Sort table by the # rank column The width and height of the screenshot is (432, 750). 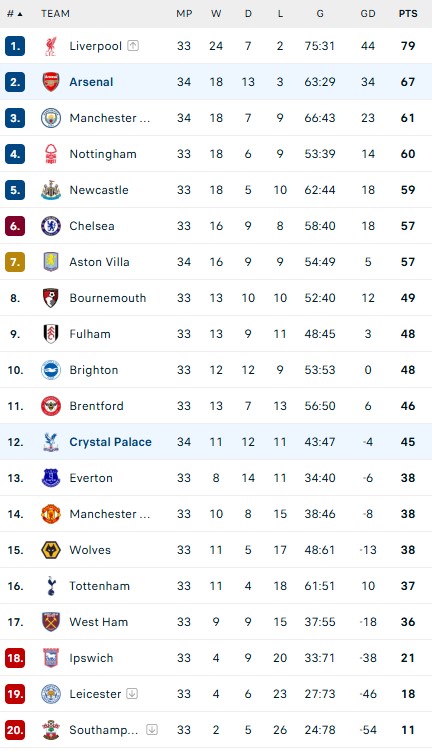[15, 14]
